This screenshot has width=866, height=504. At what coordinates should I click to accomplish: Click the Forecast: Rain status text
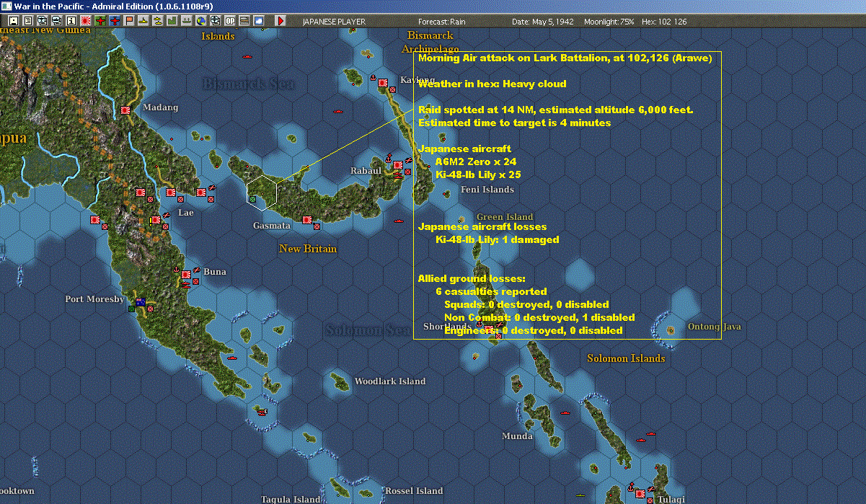click(442, 22)
